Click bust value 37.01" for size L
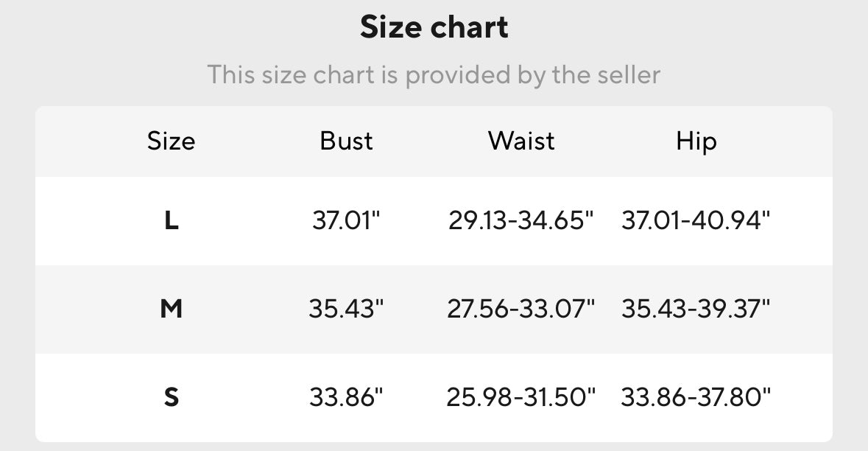This screenshot has height=451, width=868. point(346,220)
